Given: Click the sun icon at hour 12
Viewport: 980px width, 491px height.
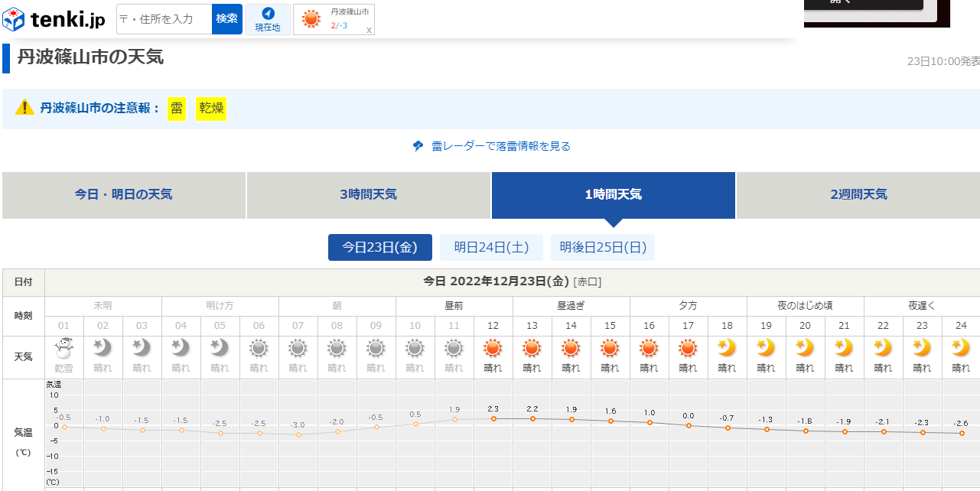Looking at the screenshot, I should 493,348.
